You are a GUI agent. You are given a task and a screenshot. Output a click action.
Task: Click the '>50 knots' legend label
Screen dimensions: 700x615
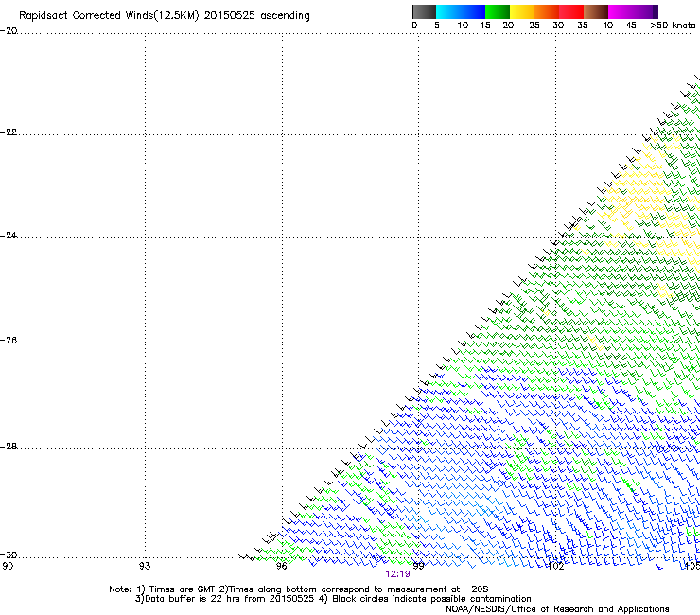click(x=673, y=26)
